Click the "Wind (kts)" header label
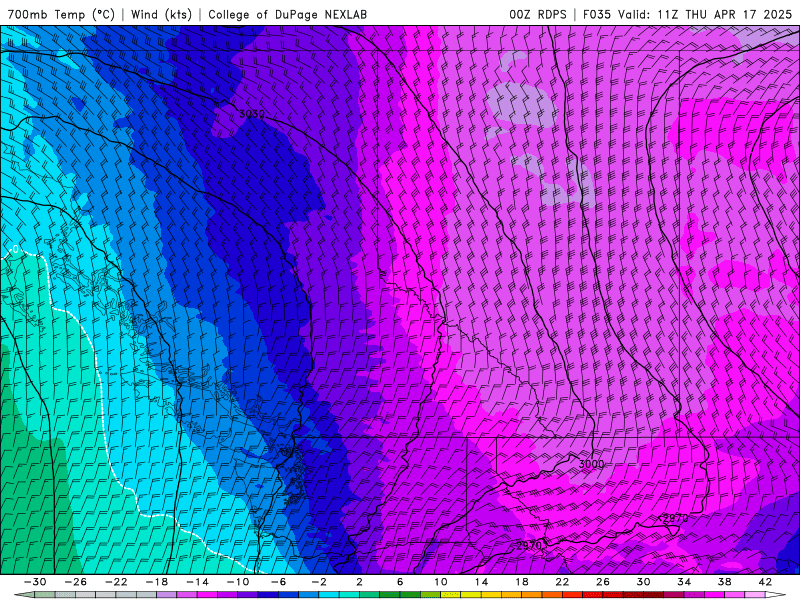 click(161, 14)
